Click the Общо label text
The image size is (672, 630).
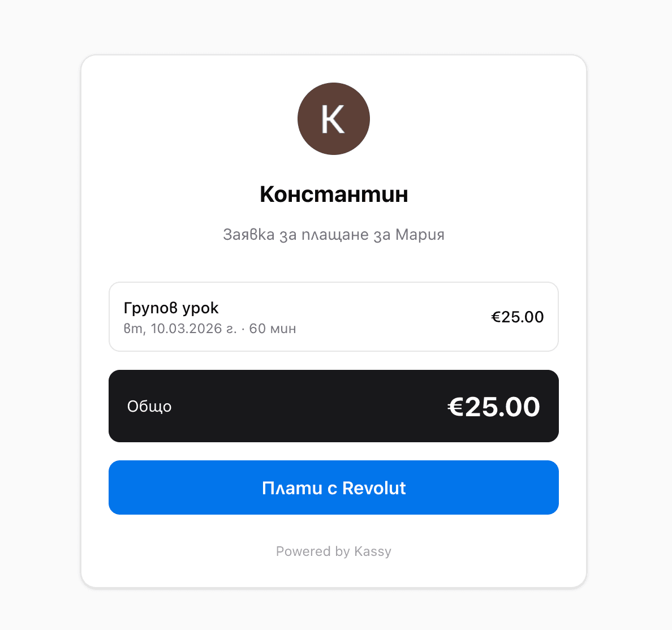[149, 406]
